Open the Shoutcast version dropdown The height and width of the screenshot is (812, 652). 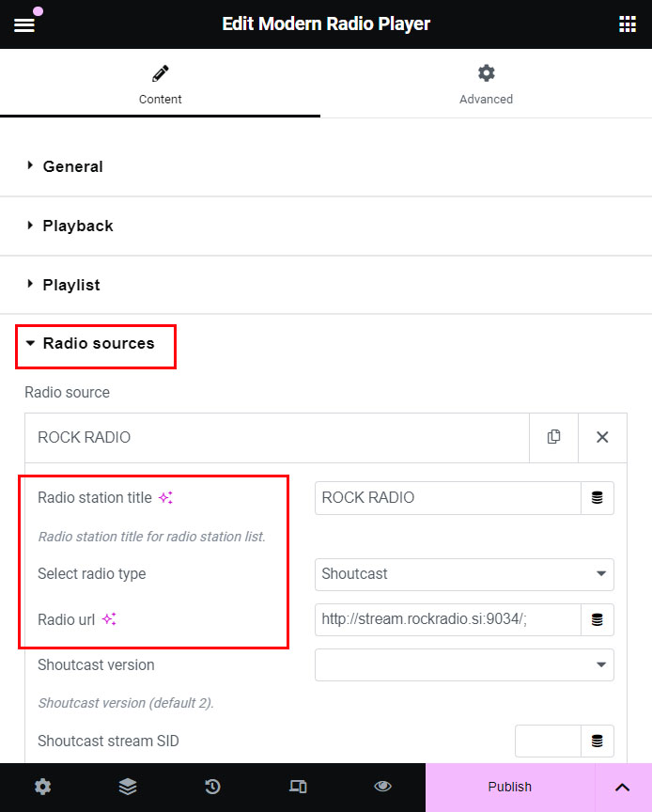tap(464, 664)
